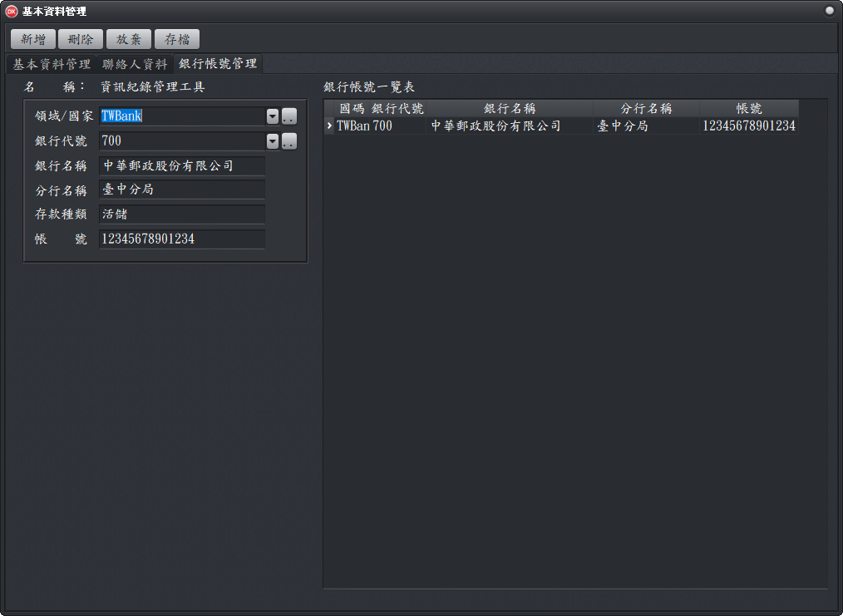This screenshot has height=616, width=843.
Task: Switch to the 基本資料管理 tab
Action: (x=52, y=64)
